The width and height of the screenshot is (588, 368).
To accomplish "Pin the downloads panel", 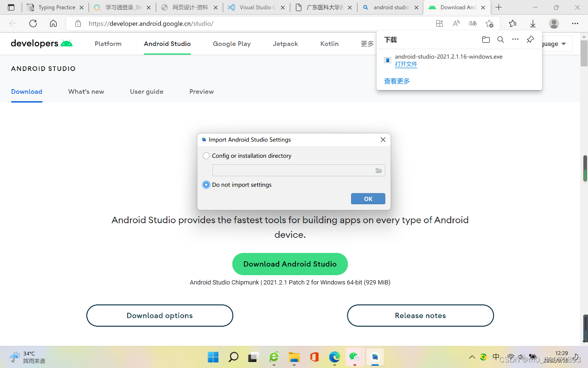I will click(530, 40).
